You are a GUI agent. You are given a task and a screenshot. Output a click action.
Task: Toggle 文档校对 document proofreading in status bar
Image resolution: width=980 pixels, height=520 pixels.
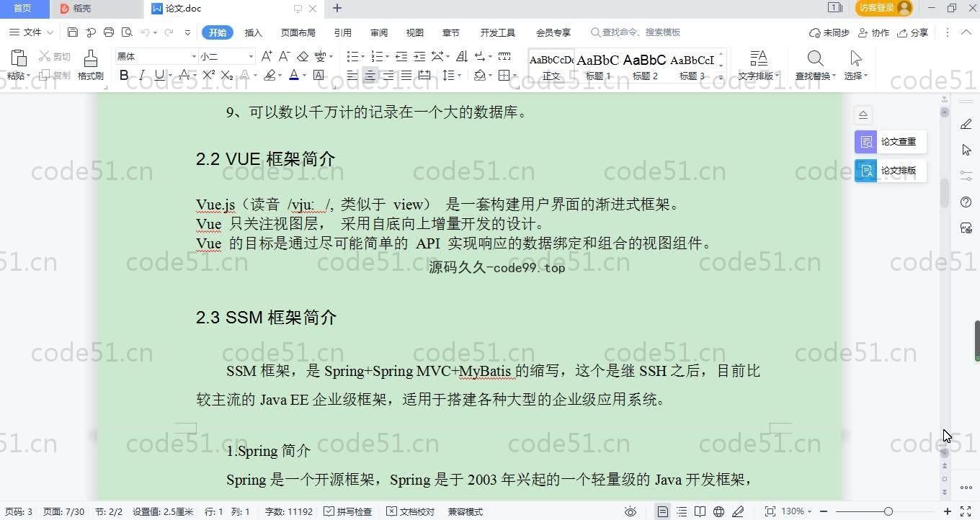point(411,511)
